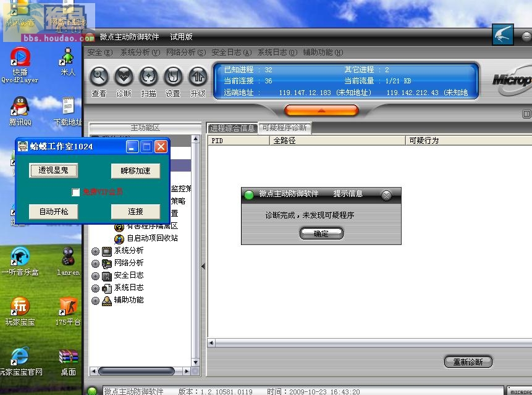The width and height of the screenshot is (532, 395).
Task: Expand the 网络分析 tree node
Action: tap(95, 264)
